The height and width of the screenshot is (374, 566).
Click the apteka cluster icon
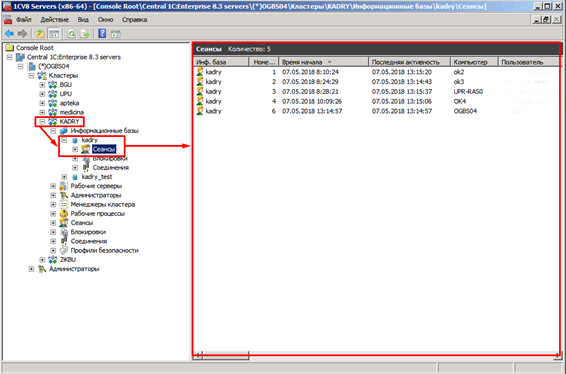(53, 103)
